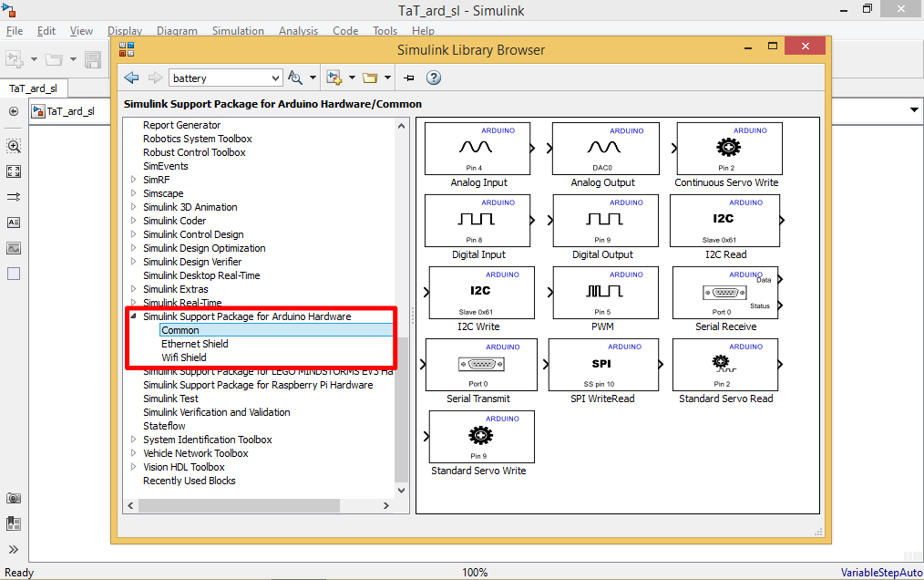
Task: Open Library Browser help question mark
Action: (x=434, y=78)
